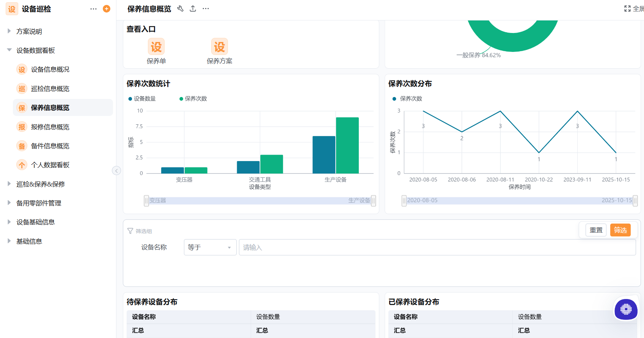644x338 pixels.
Task: Collapse the 设备数据看板 tree section
Action: point(9,50)
